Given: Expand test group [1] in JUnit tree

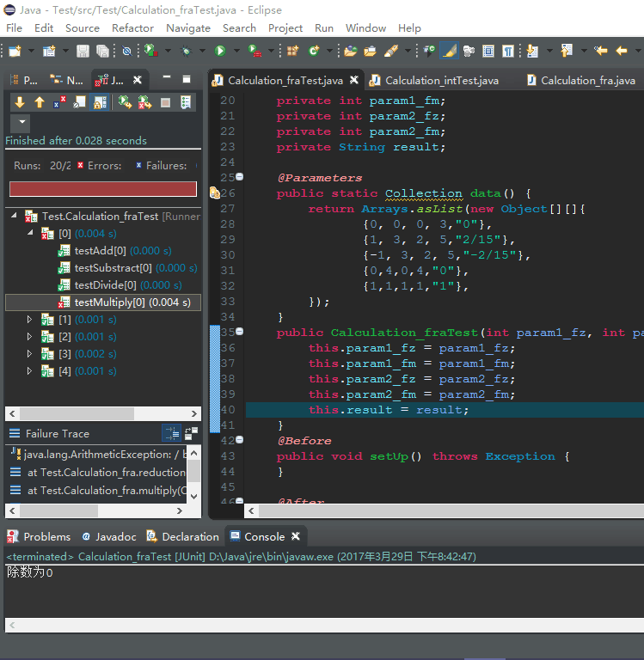Looking at the screenshot, I should tap(29, 320).
